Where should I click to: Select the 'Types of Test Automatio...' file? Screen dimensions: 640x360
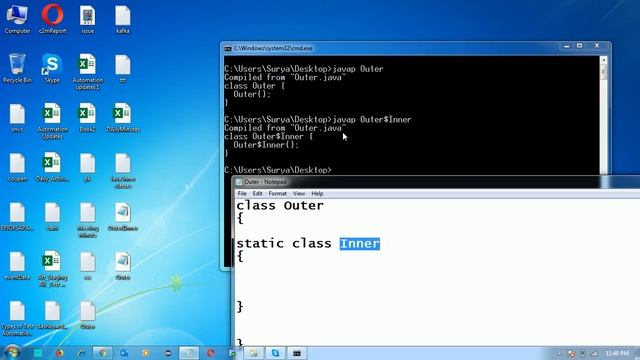17,319
